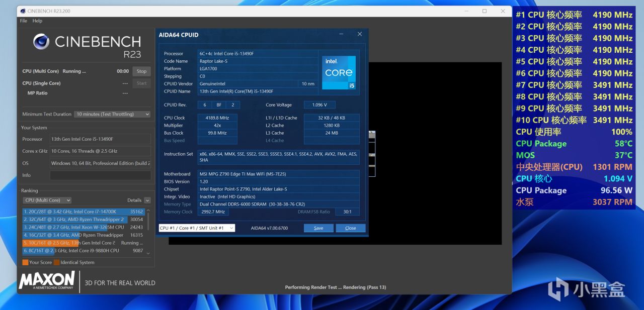Click the Instruction Set text field
The width and height of the screenshot is (644, 310).
279,157
